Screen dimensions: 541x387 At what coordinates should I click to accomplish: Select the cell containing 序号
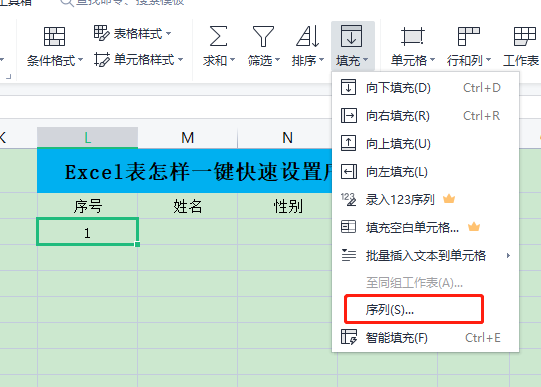87,206
